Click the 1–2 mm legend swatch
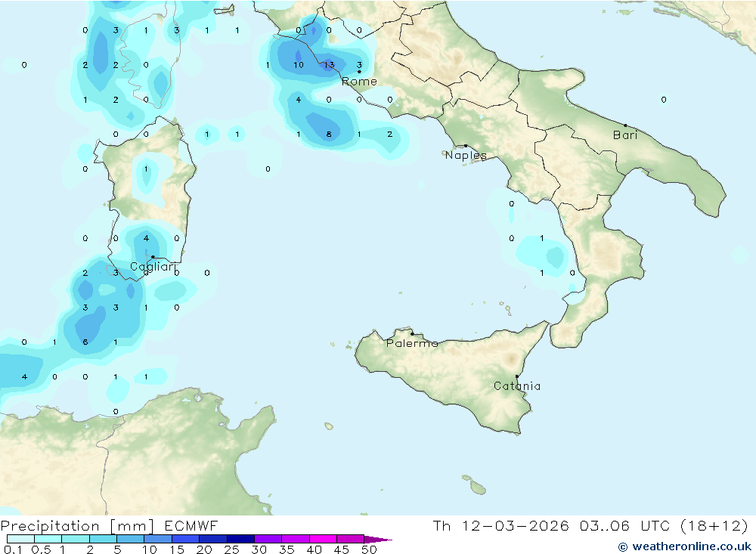 pyautogui.click(x=76, y=539)
